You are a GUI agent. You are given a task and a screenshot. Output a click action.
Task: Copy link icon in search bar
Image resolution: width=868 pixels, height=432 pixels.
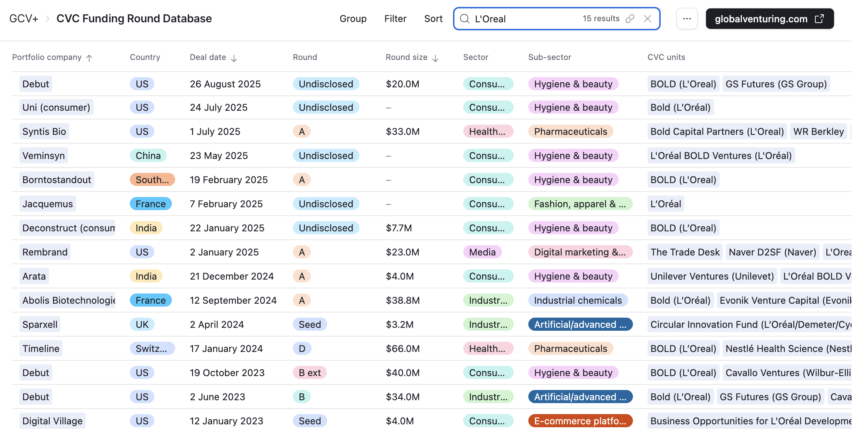pyautogui.click(x=630, y=19)
